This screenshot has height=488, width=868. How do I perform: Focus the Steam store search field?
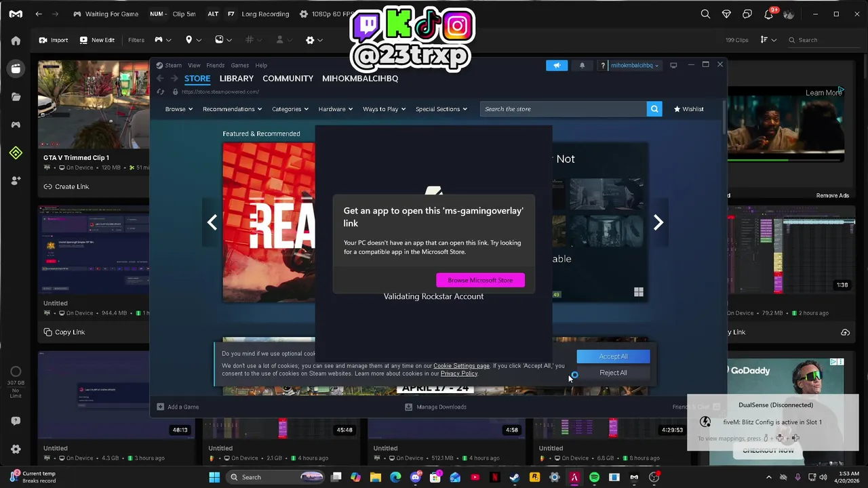pyautogui.click(x=564, y=109)
